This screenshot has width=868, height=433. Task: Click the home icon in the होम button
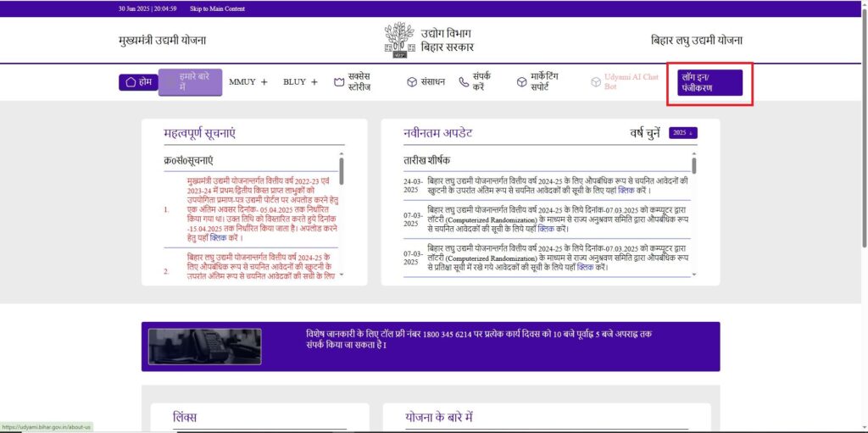point(131,82)
